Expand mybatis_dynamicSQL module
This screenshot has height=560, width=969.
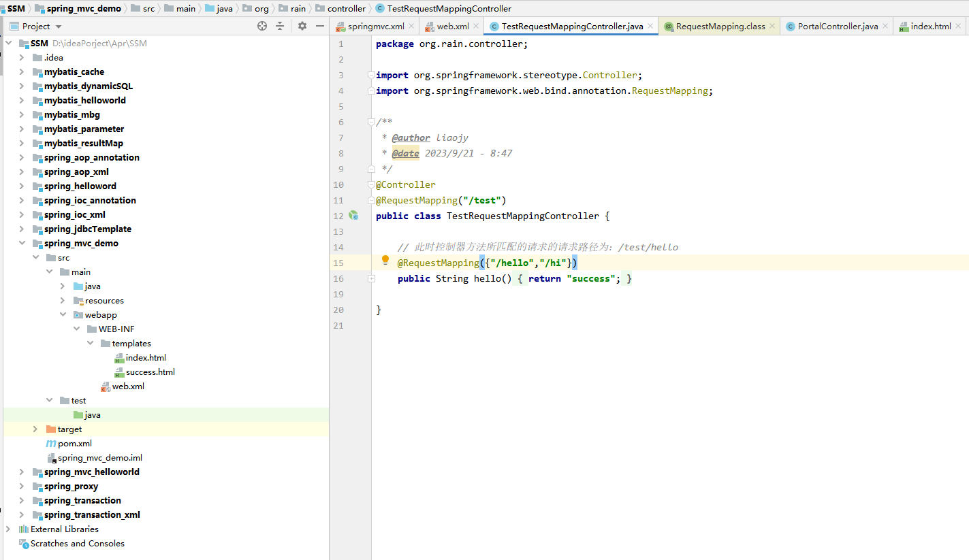pyautogui.click(x=22, y=86)
